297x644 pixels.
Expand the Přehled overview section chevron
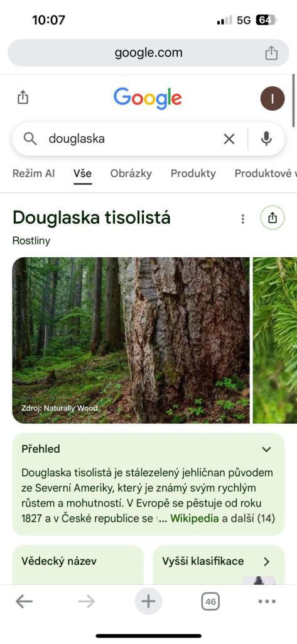click(x=267, y=449)
